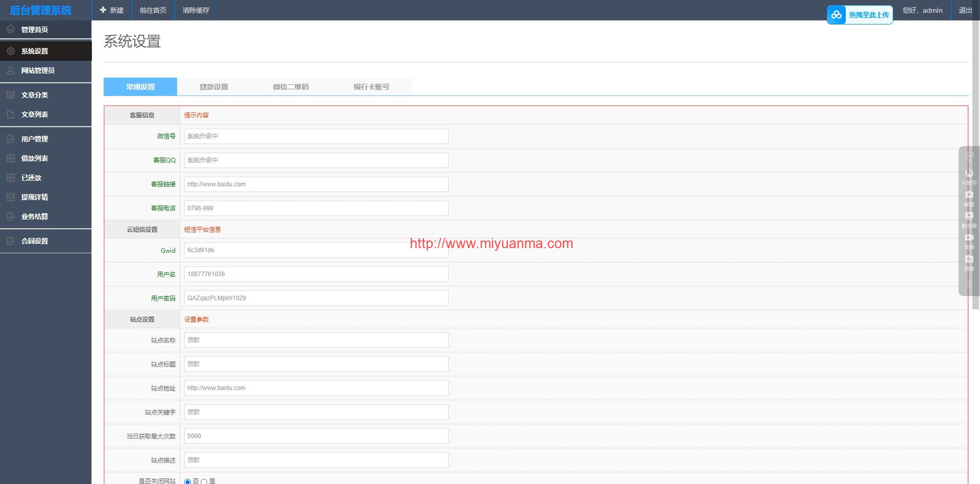Click the gear icon for 系统设置

point(11,51)
